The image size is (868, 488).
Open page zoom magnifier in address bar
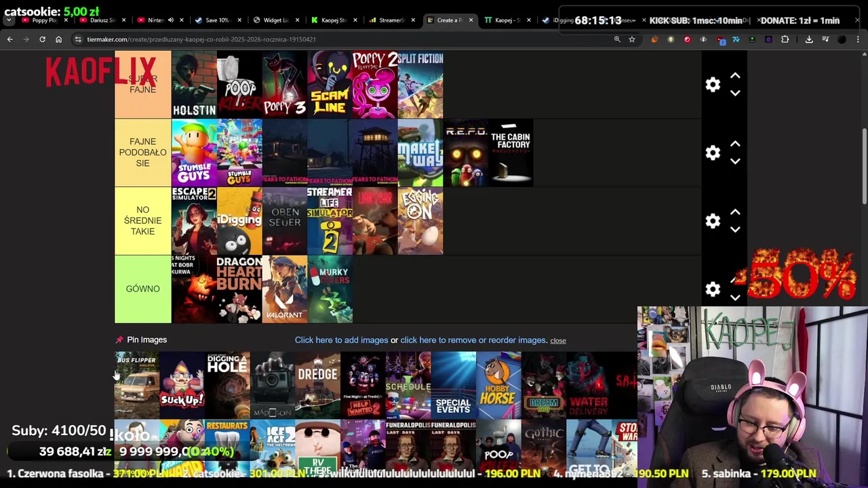tap(617, 39)
